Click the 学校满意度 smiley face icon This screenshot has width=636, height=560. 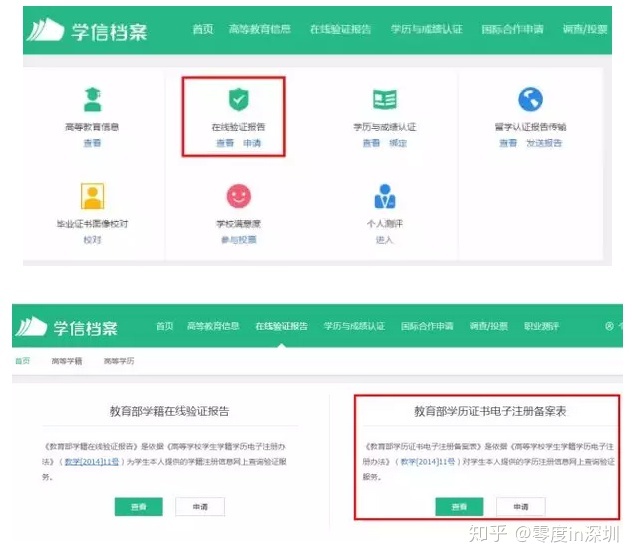pyautogui.click(x=238, y=196)
